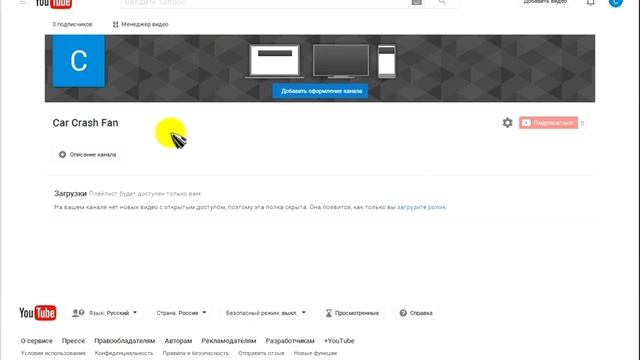
Task: Open Правообладателям footer link
Action: coord(124,341)
